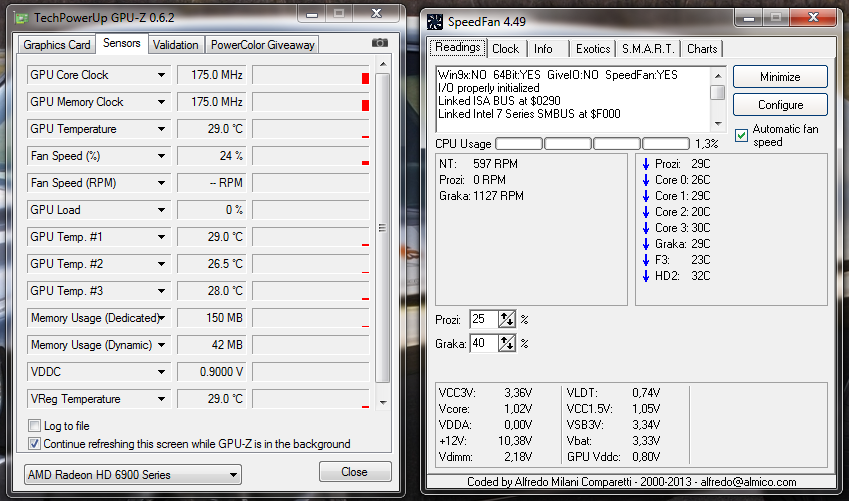This screenshot has width=849, height=501.
Task: Click the Core 2 temperature arrow icon
Action: [645, 212]
